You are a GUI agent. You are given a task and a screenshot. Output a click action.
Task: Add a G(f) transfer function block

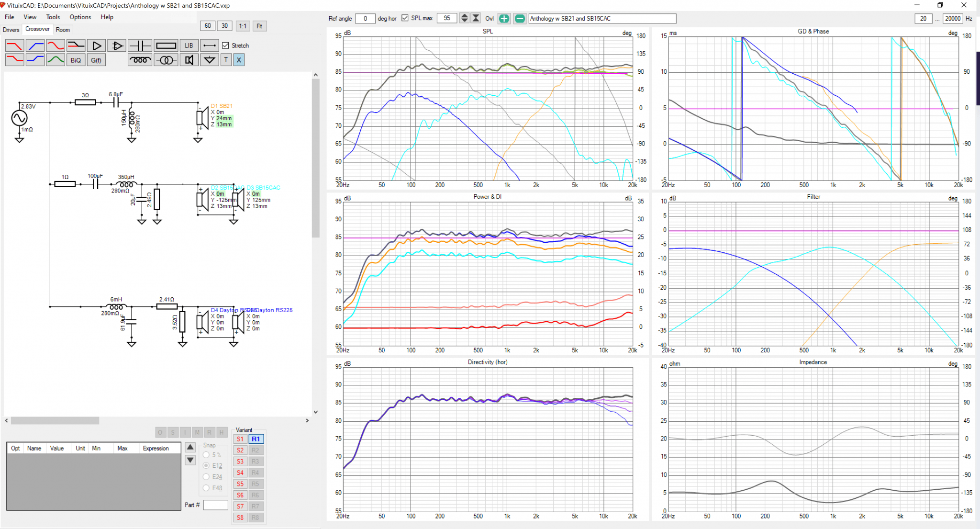[x=96, y=60]
